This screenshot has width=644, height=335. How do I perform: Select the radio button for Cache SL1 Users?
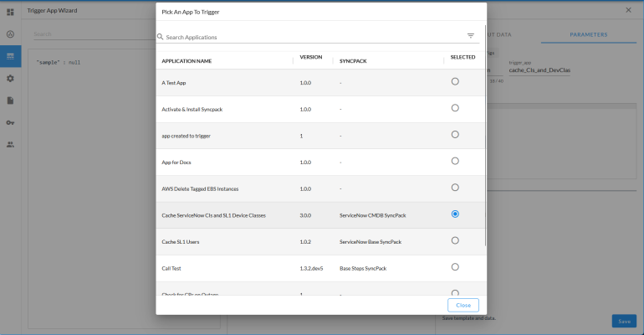point(455,240)
